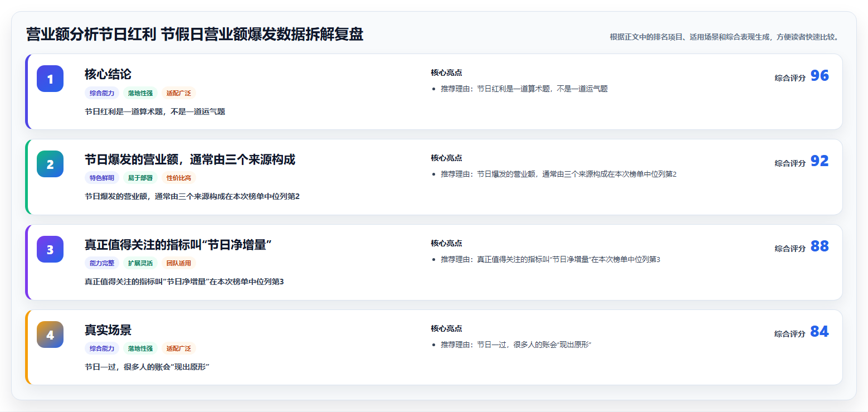The image size is (868, 412).
Task: Click the number 4 rank badge
Action: pyautogui.click(x=50, y=335)
